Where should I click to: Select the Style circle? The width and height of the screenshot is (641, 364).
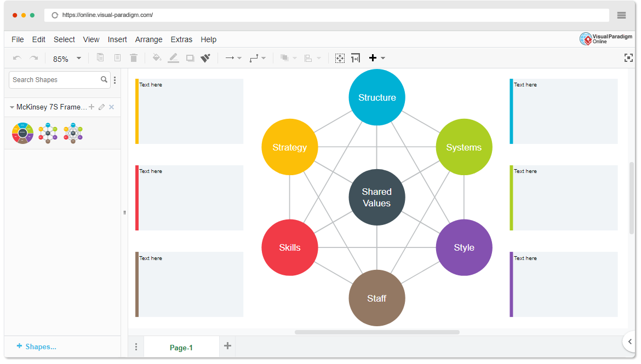[x=464, y=247]
